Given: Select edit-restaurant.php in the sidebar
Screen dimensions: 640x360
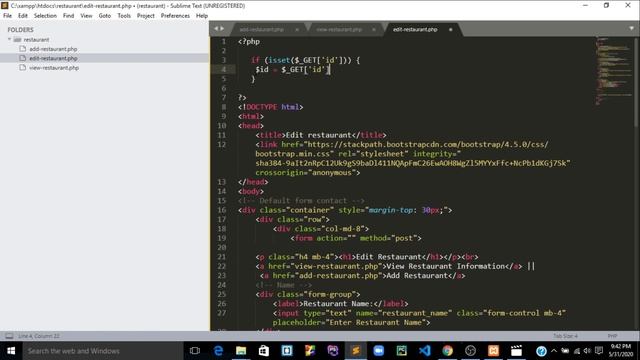Looking at the screenshot, I should tap(53, 58).
